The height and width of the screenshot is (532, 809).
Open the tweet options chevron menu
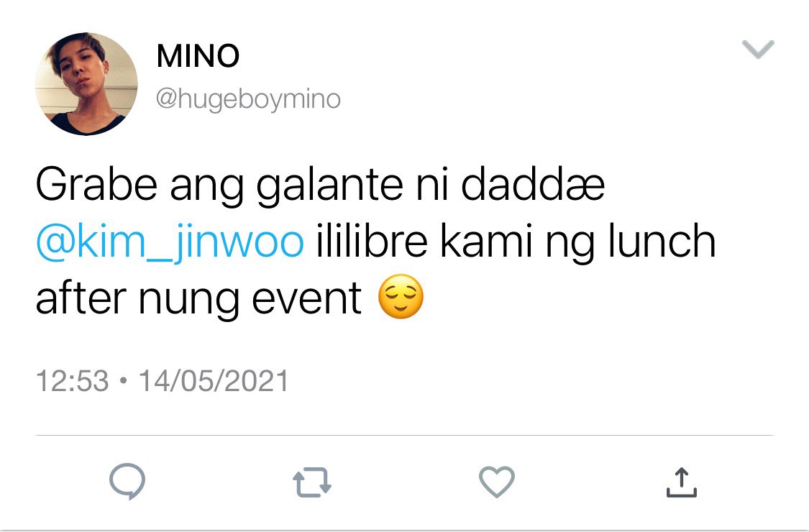[758, 50]
